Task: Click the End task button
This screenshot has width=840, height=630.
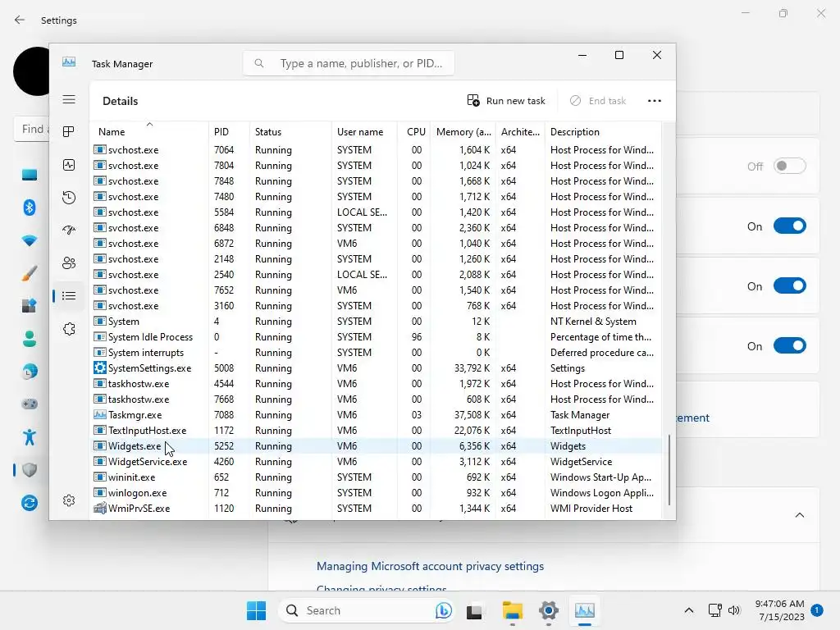Action: [598, 101]
